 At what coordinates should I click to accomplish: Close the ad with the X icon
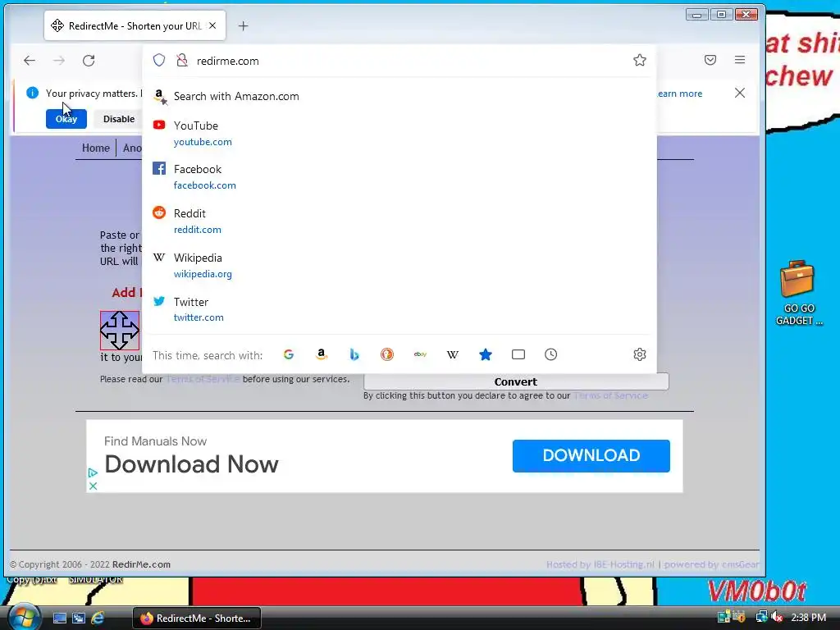(x=93, y=486)
